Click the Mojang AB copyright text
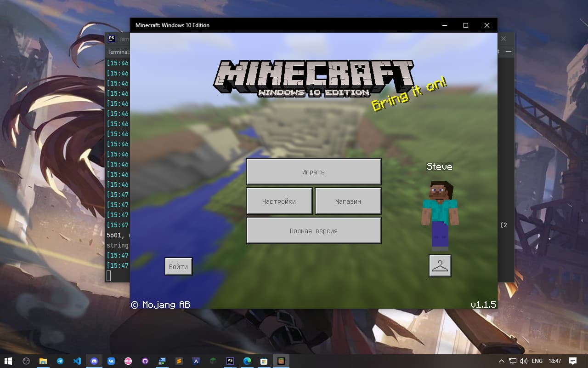The height and width of the screenshot is (368, 588). (x=160, y=305)
